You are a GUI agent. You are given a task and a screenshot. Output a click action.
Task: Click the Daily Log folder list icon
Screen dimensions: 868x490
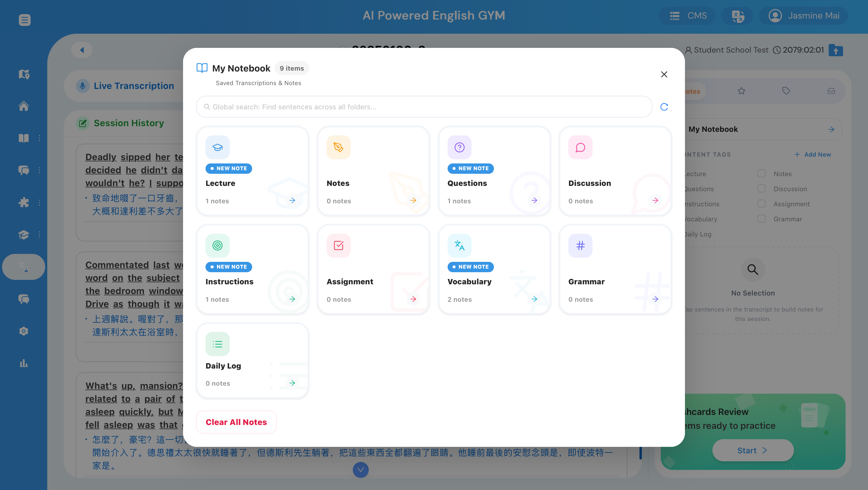pyautogui.click(x=217, y=344)
